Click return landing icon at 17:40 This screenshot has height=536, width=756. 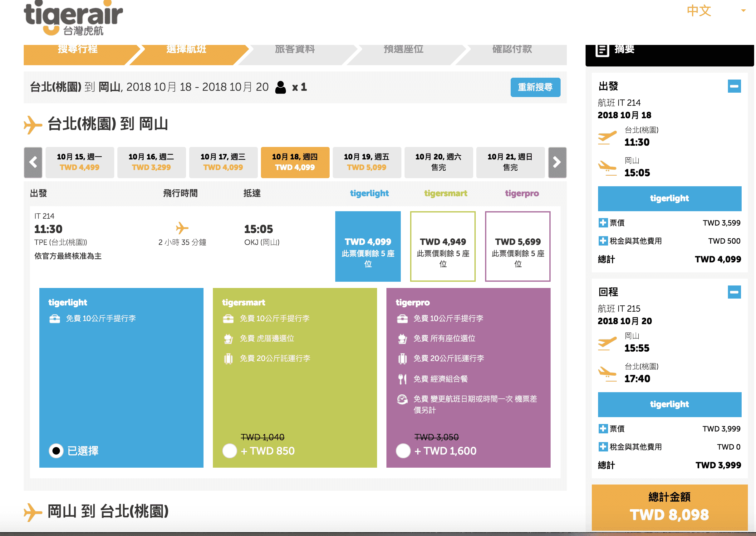click(607, 374)
